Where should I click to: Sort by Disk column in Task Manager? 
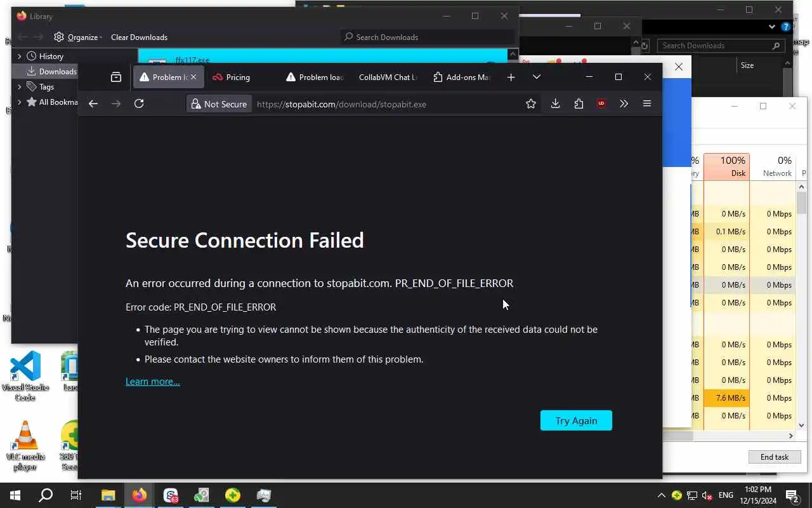coord(726,166)
